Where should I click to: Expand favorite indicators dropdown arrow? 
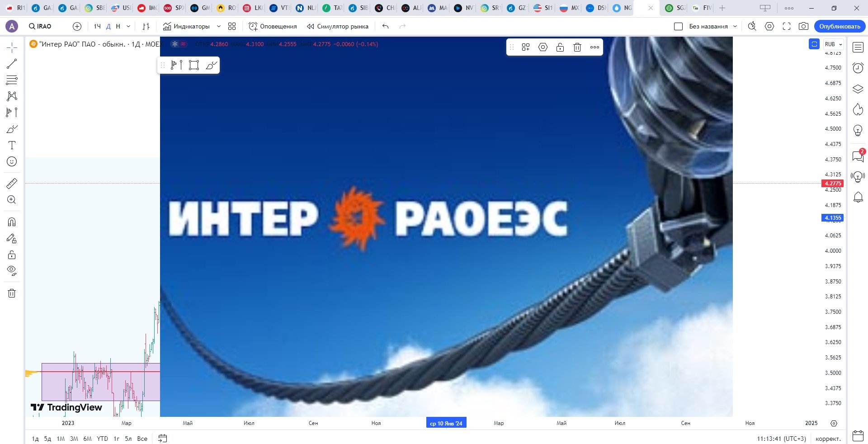(x=219, y=26)
